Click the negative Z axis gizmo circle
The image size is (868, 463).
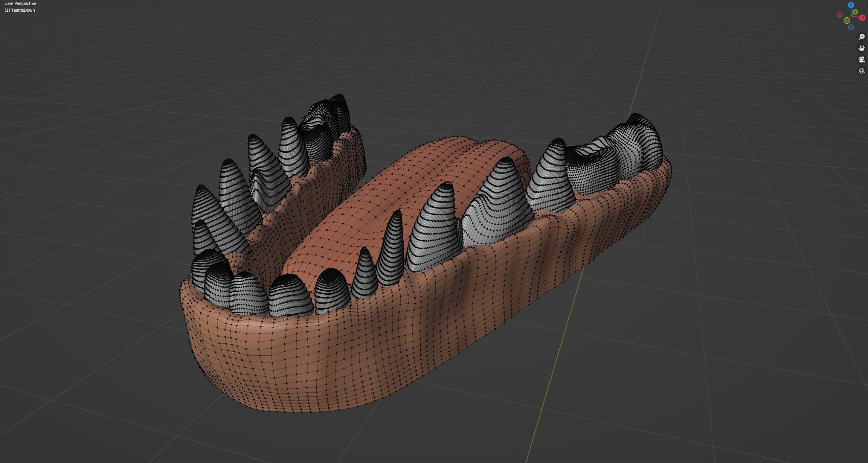click(851, 27)
